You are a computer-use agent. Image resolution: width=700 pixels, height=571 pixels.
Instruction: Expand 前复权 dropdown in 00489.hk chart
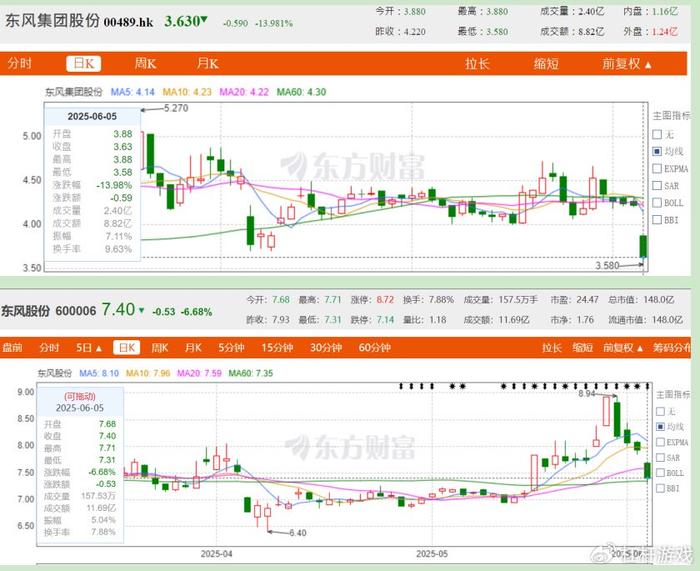point(627,64)
